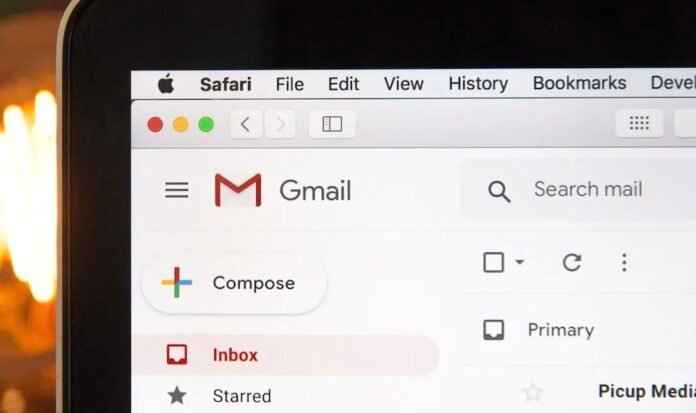Tick the select-all checkbox
696x413 pixels.
click(493, 262)
